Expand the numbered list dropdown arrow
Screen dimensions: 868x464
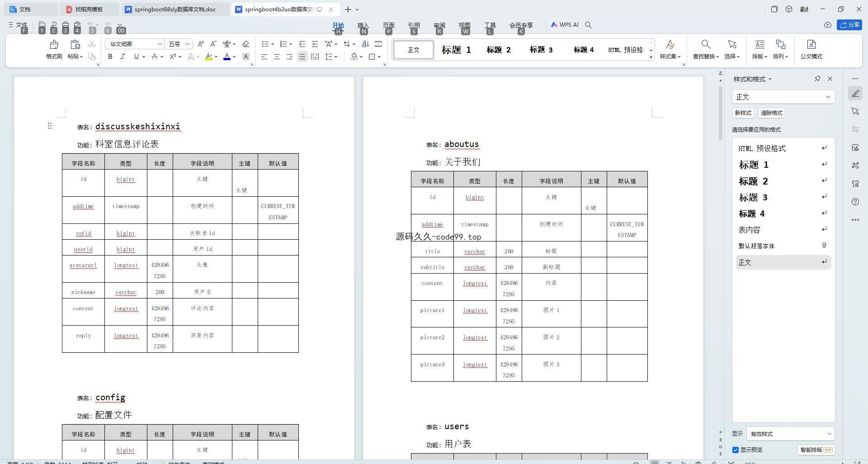click(290, 44)
